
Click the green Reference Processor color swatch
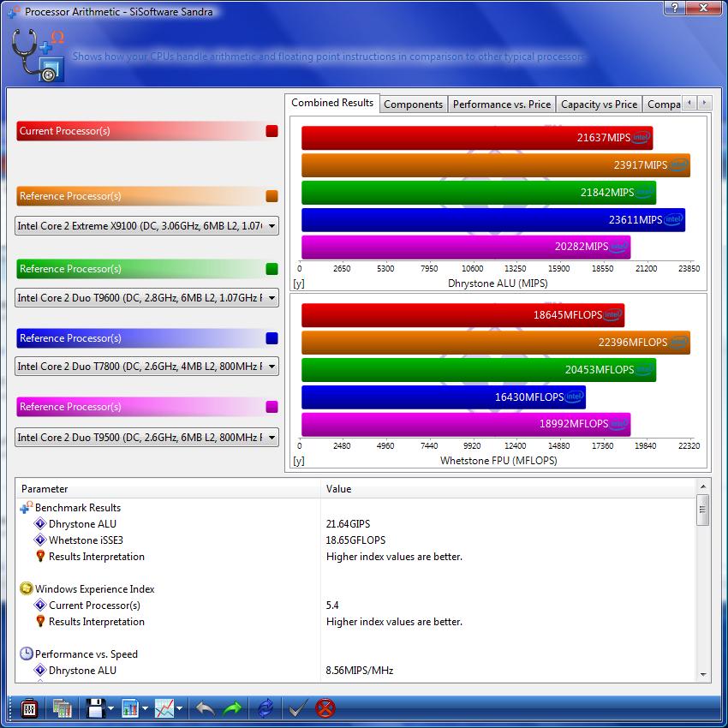tap(272, 269)
